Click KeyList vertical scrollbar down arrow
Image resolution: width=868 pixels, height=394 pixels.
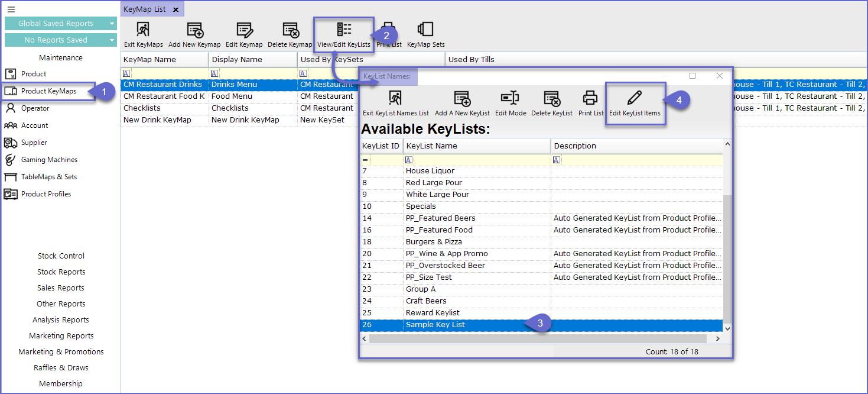[727, 328]
